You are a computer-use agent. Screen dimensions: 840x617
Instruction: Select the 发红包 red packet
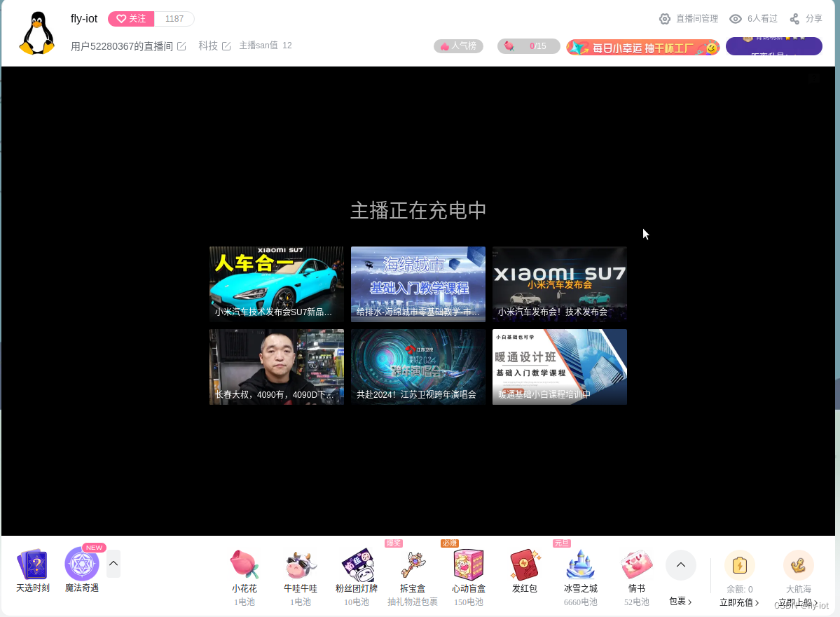(525, 572)
